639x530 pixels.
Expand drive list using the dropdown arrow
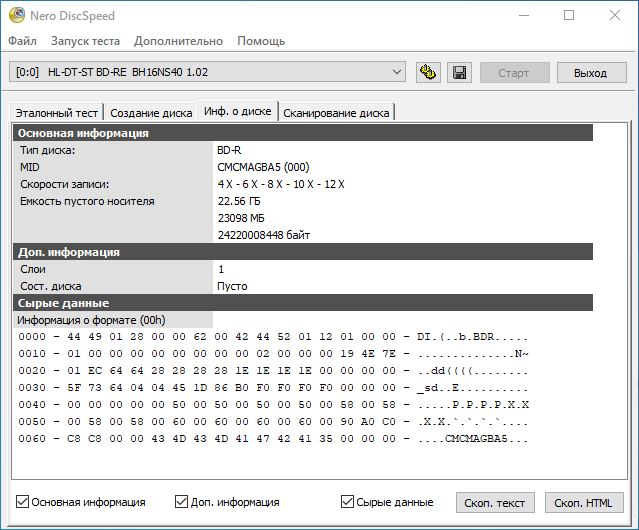pyautogui.click(x=396, y=72)
